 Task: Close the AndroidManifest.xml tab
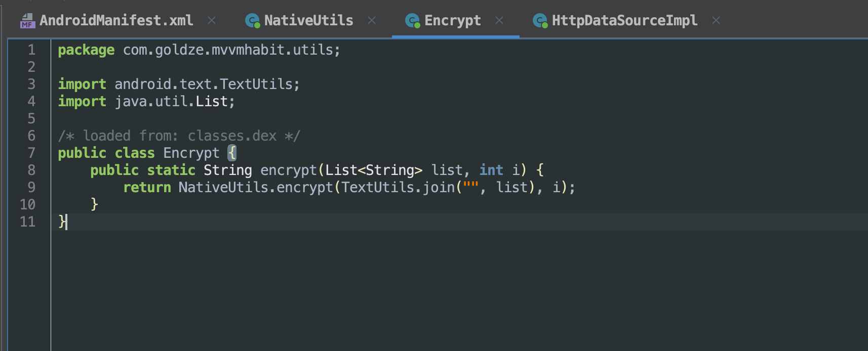click(212, 21)
